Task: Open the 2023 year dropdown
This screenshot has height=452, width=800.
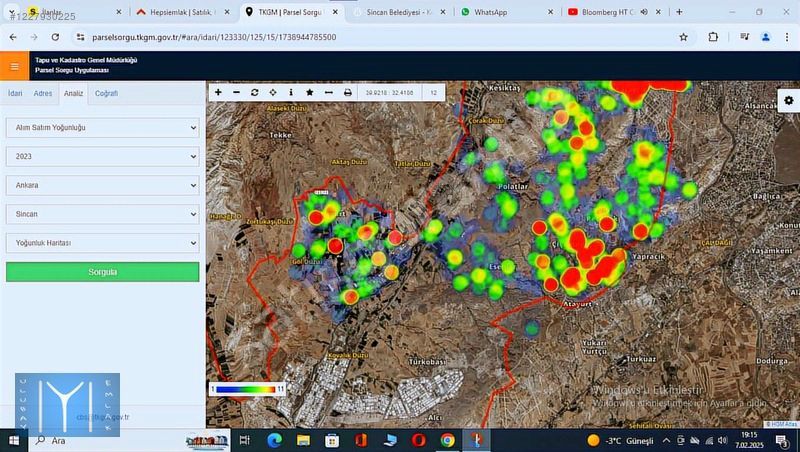Action: [102, 157]
